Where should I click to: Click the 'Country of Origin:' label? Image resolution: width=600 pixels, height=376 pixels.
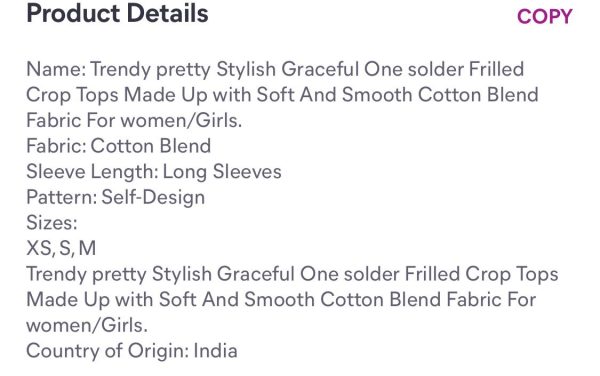click(108, 351)
